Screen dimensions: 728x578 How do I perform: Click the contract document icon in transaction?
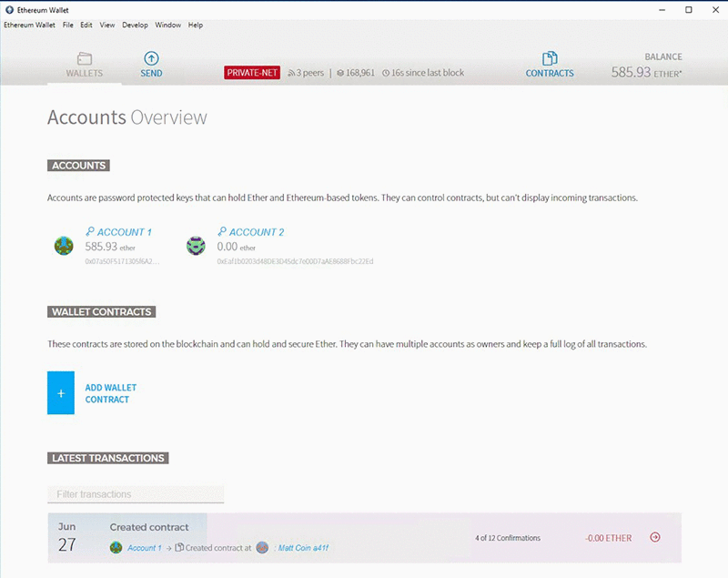coord(179,547)
